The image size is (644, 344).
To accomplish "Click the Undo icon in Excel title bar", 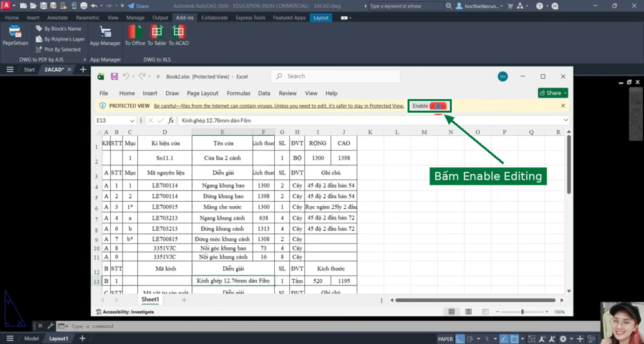I will [126, 76].
